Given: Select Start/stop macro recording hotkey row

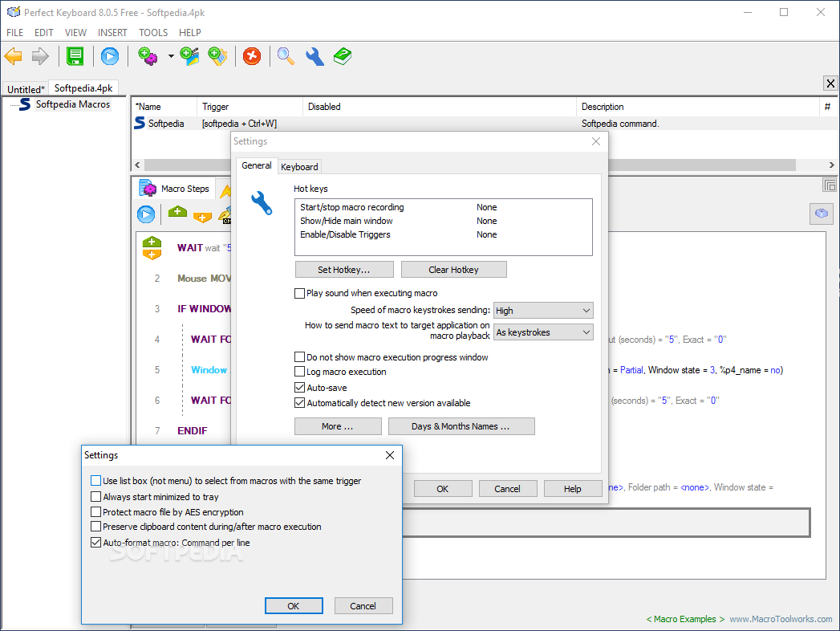Looking at the screenshot, I should pyautogui.click(x=444, y=207).
